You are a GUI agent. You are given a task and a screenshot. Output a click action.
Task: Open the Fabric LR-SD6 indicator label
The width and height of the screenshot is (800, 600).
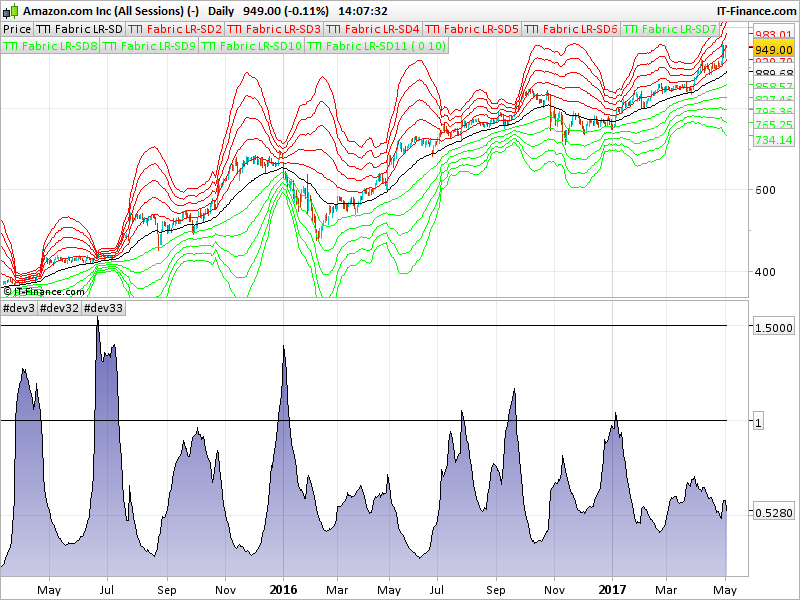pos(571,29)
